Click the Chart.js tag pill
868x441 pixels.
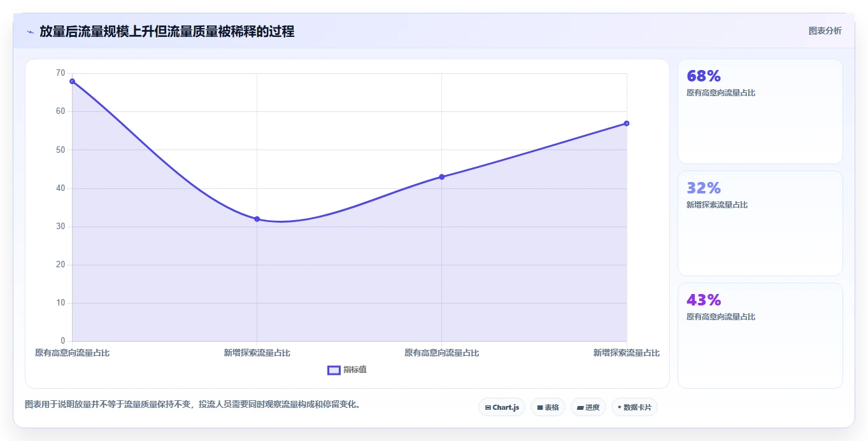pos(502,407)
